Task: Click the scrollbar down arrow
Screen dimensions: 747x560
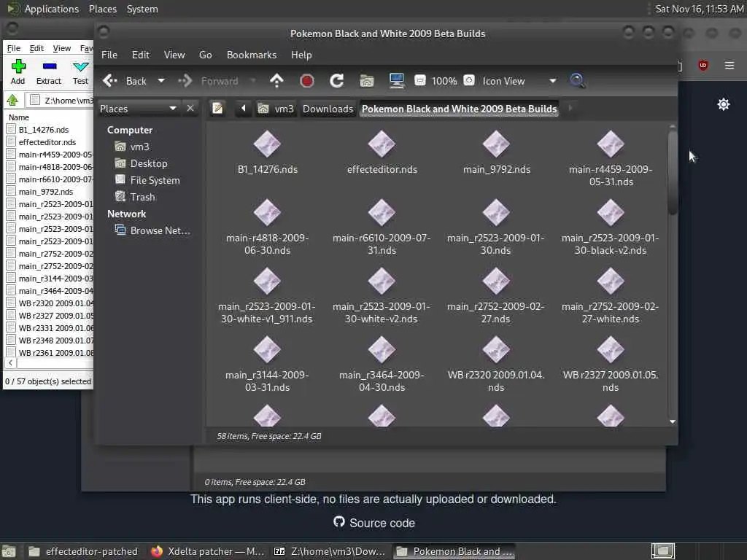Action: pyautogui.click(x=673, y=421)
